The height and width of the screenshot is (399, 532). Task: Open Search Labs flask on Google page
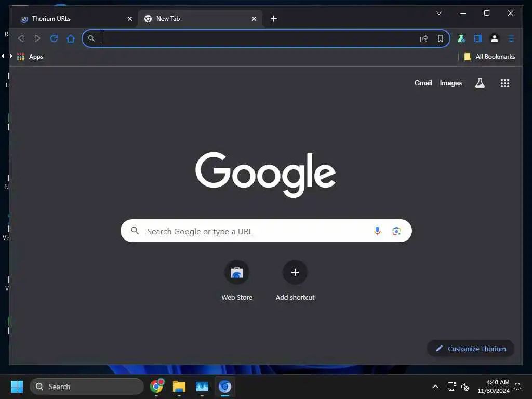[x=480, y=83]
